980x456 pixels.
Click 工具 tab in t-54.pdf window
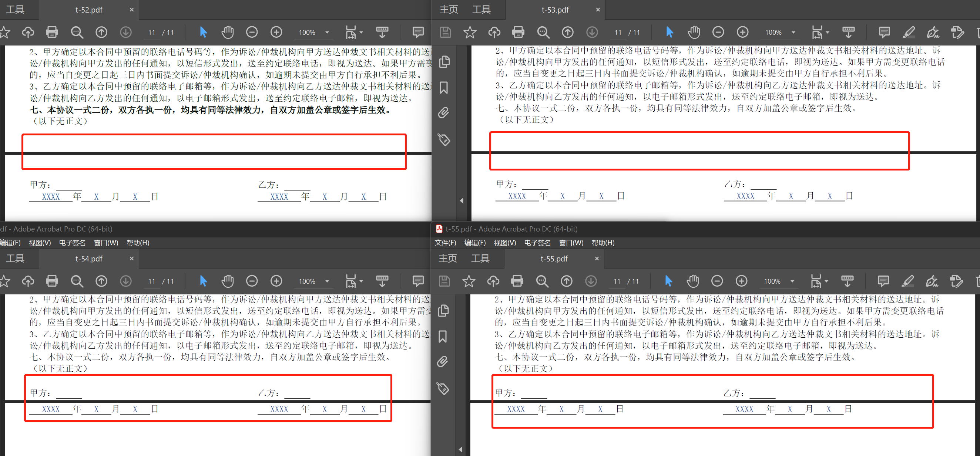(x=15, y=258)
